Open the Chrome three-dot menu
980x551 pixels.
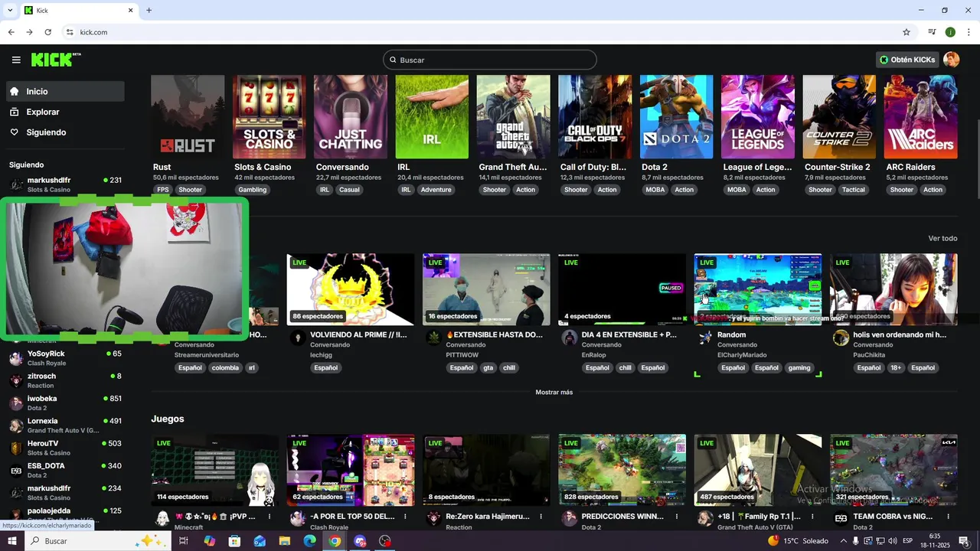point(969,32)
